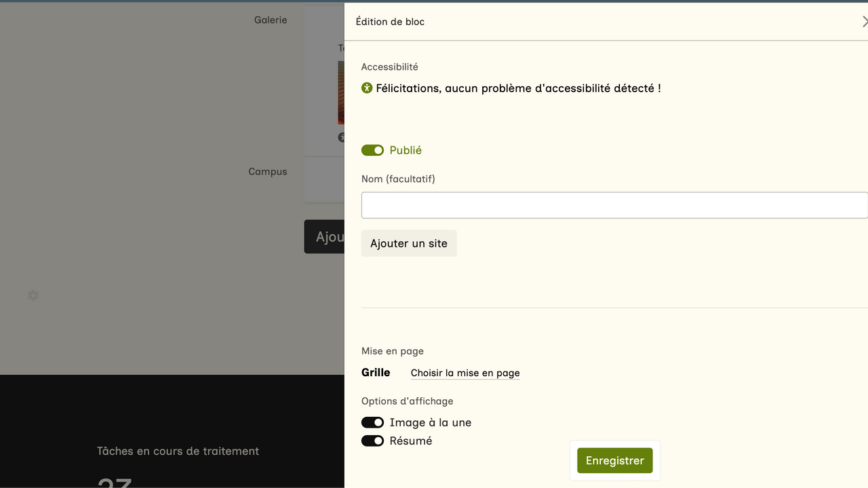Viewport: 868px width, 488px height.
Task: Click the Tâches en cours de traitement heading
Action: point(178,451)
